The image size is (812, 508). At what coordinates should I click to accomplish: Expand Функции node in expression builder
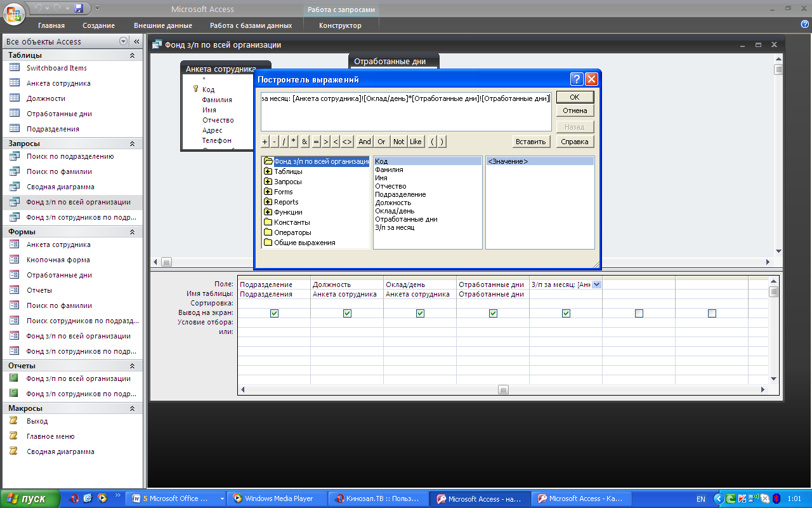[268, 212]
